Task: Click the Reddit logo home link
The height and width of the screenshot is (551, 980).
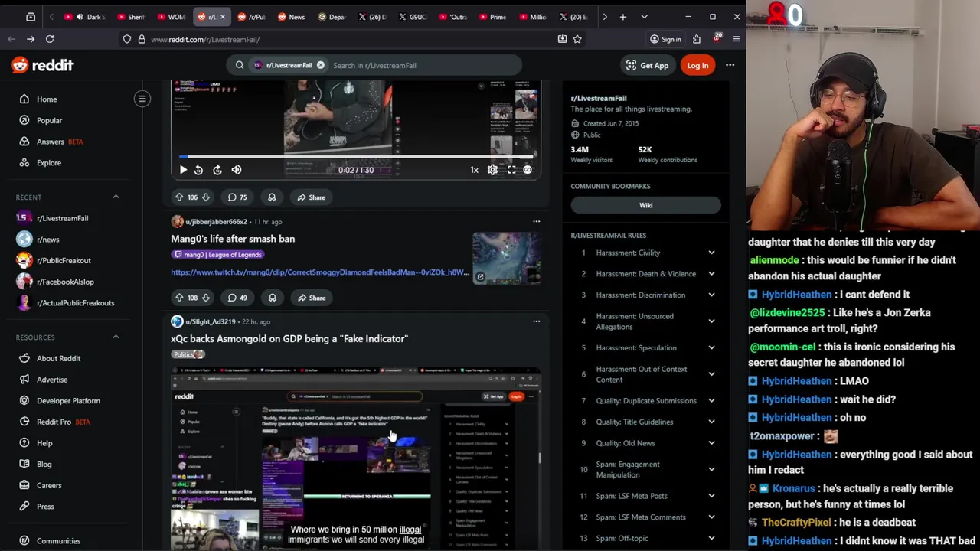Action: pos(43,66)
